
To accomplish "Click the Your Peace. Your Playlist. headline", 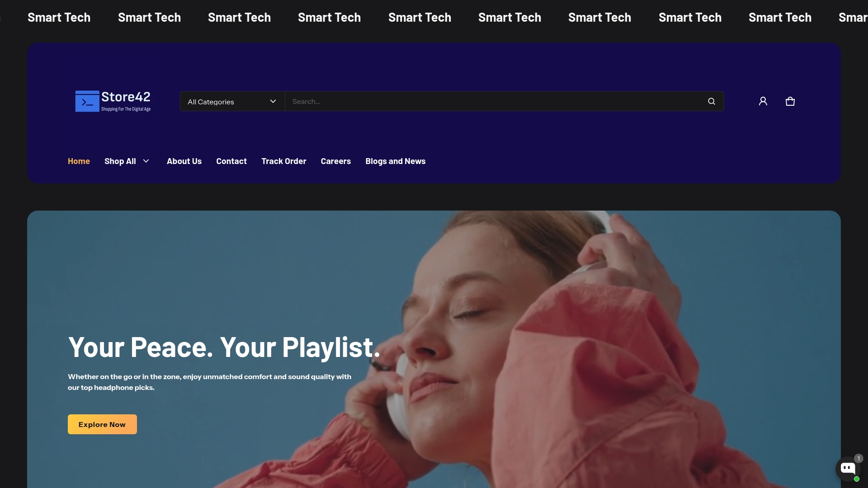I will [224, 347].
